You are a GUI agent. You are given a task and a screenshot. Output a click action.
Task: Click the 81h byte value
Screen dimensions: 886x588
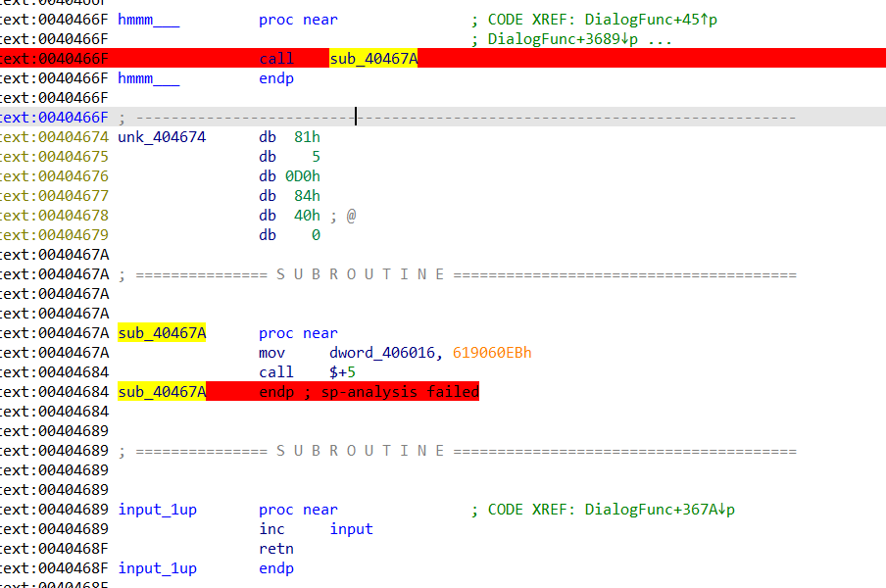click(x=307, y=137)
